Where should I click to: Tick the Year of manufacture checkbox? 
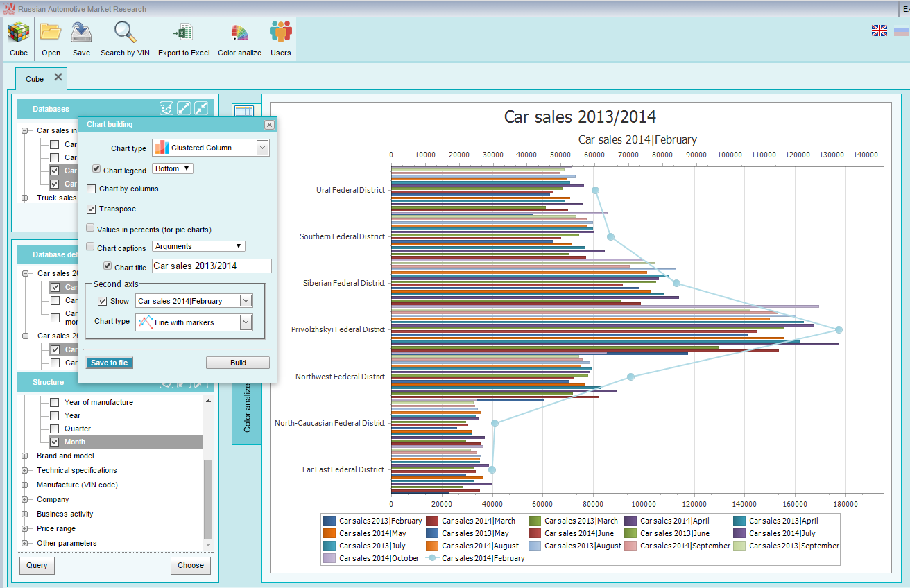(x=54, y=402)
